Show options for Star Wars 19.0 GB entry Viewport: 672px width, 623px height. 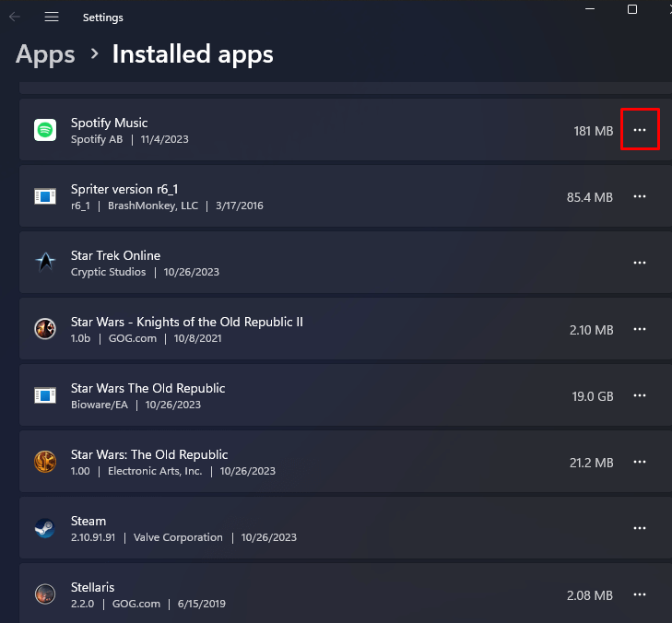[640, 395]
